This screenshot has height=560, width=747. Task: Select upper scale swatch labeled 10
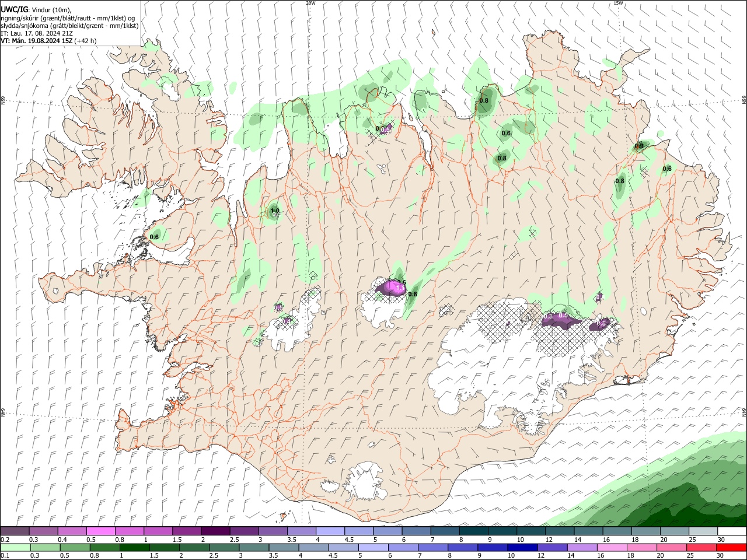tap(530, 531)
